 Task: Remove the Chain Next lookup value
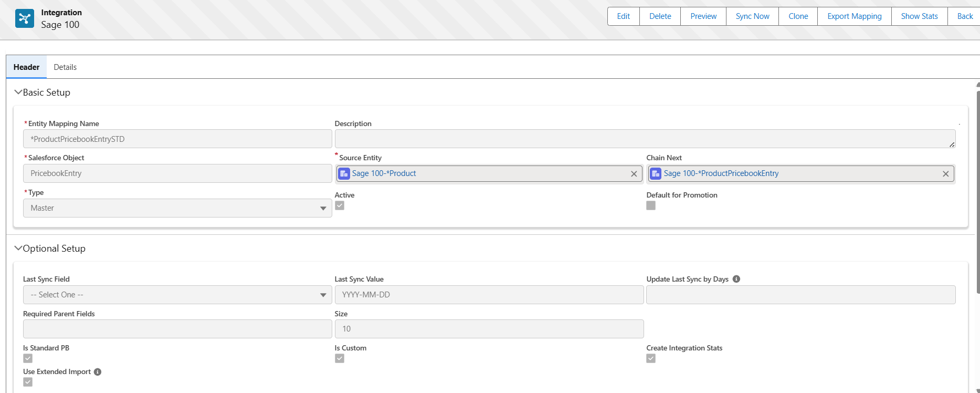945,174
